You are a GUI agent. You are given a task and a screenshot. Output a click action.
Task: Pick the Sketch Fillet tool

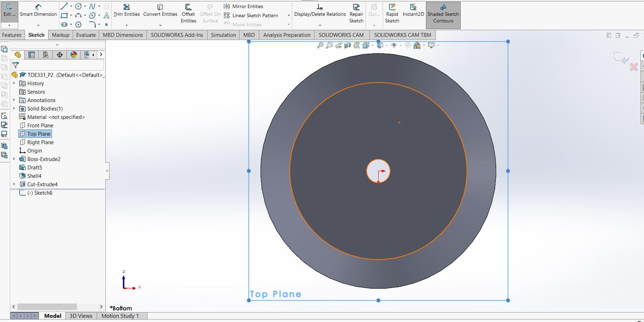[92, 25]
